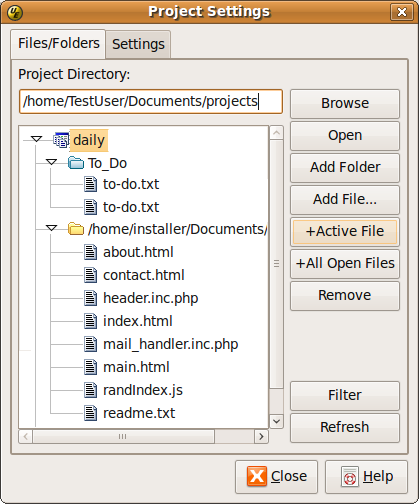The image size is (419, 504).
Task: Click the header.inc.php file icon
Action: [x=91, y=298]
